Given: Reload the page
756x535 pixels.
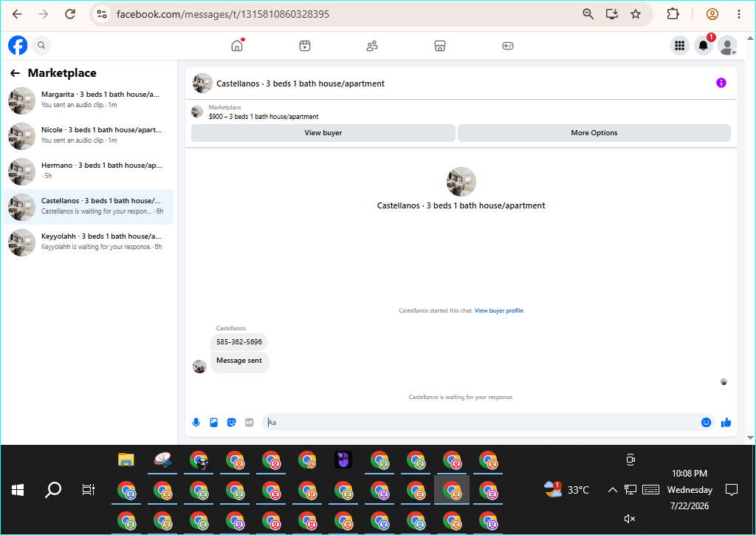Looking at the screenshot, I should (70, 14).
